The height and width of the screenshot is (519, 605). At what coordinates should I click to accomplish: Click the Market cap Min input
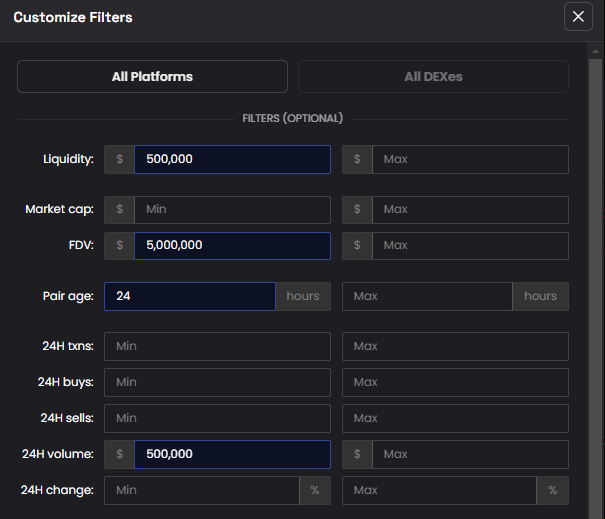232,210
